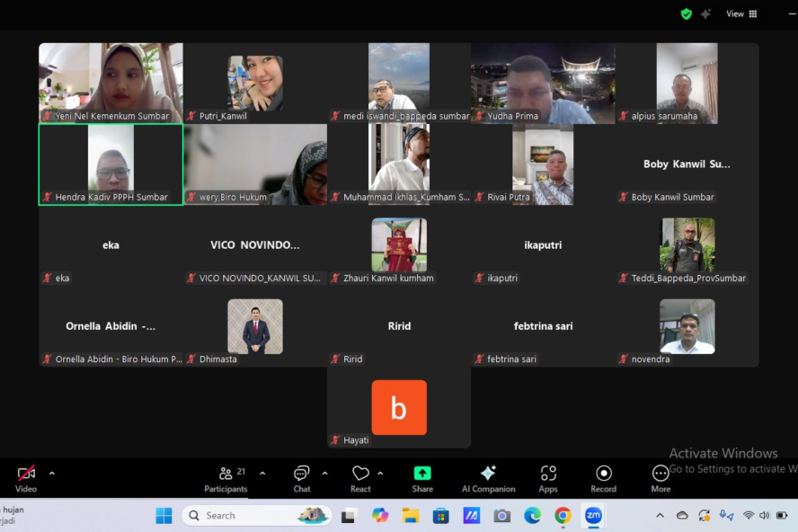Open Zoom Apps panel
The image size is (798, 532).
click(x=548, y=479)
